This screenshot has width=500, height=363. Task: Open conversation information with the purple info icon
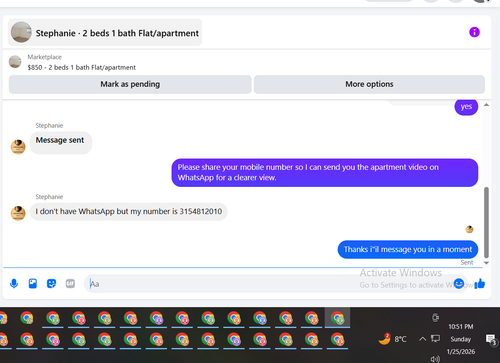pos(474,32)
